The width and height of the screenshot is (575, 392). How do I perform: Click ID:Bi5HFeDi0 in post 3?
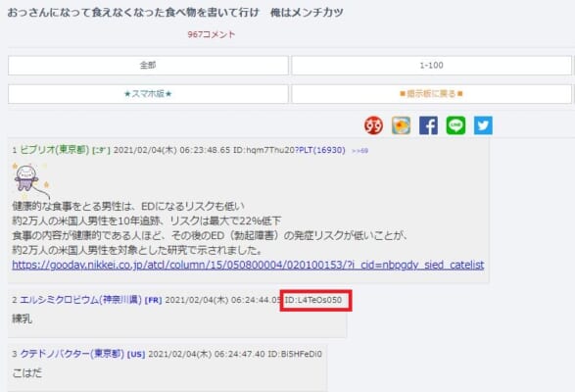tap(295, 354)
